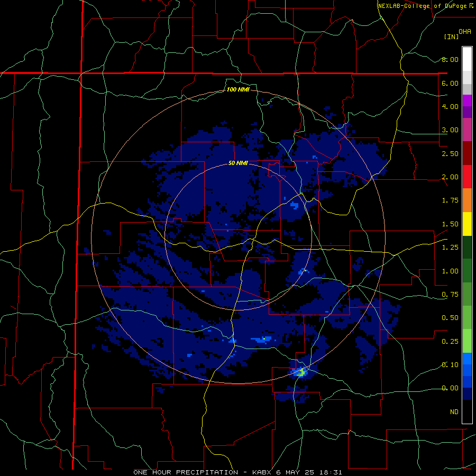Select the bright red legend swatch
Viewport: 476px width, 476px height.
[x=467, y=177]
